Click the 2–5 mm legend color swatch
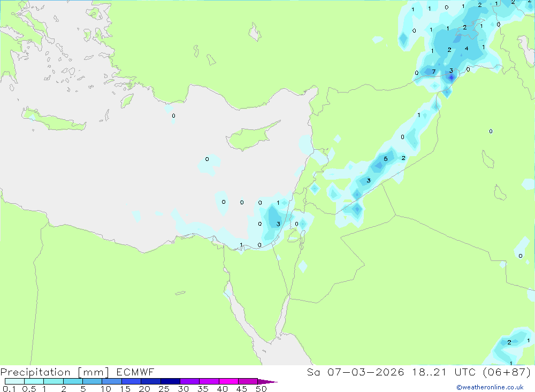 pyautogui.click(x=73, y=381)
